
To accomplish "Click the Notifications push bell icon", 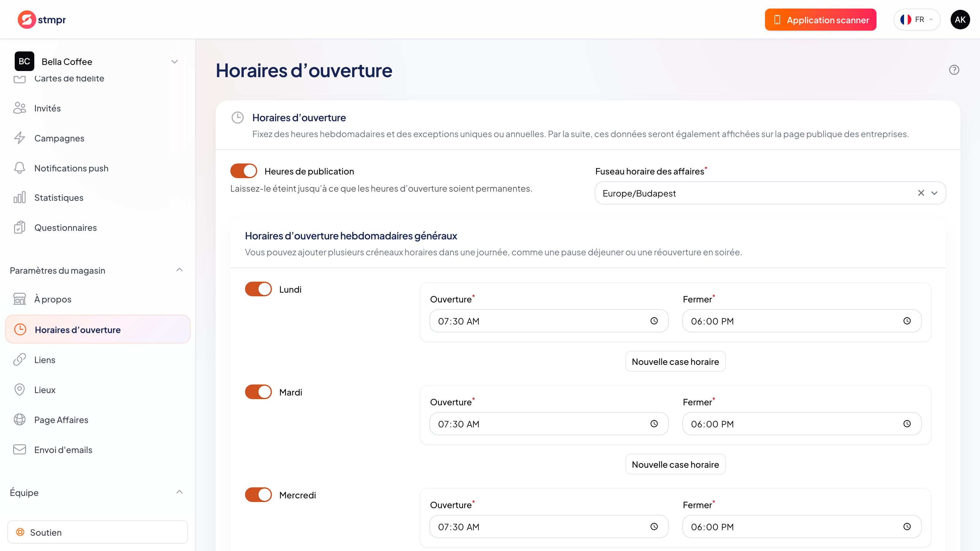I will 19,168.
